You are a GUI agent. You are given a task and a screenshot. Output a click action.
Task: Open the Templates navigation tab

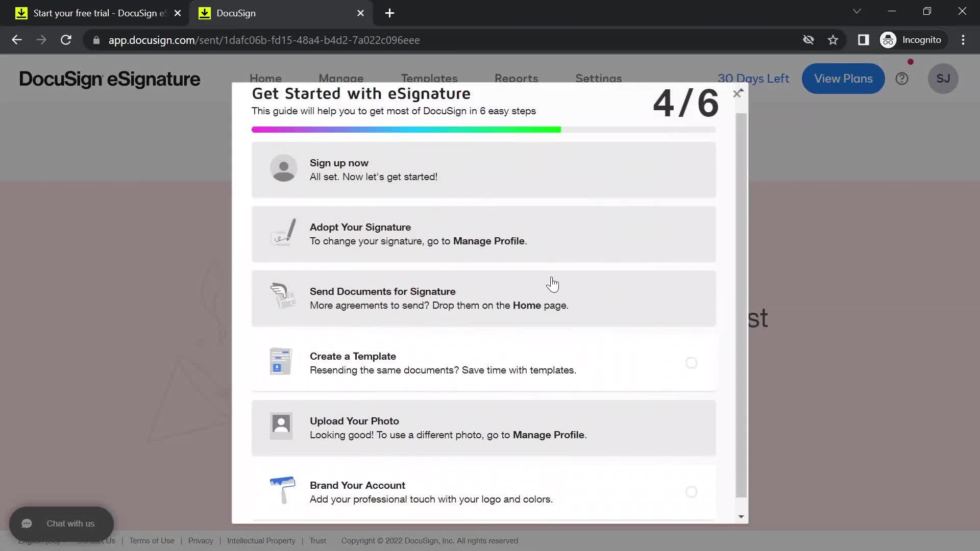tap(429, 79)
